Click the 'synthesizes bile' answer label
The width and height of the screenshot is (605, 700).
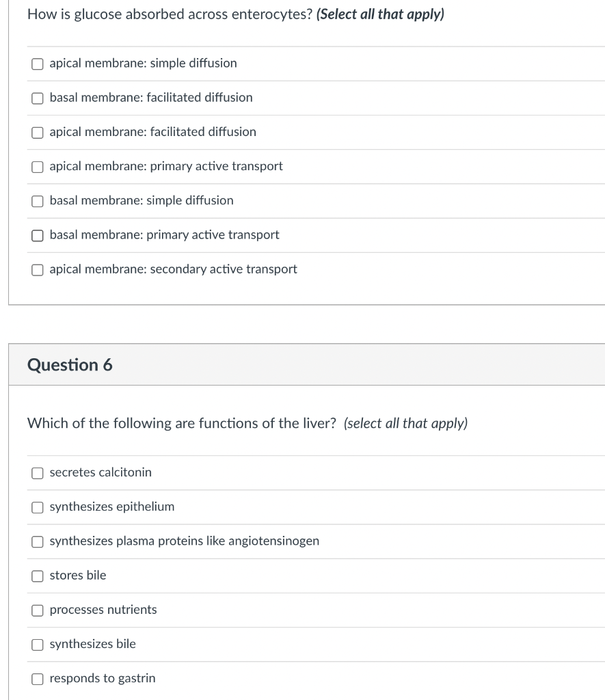pos(93,644)
